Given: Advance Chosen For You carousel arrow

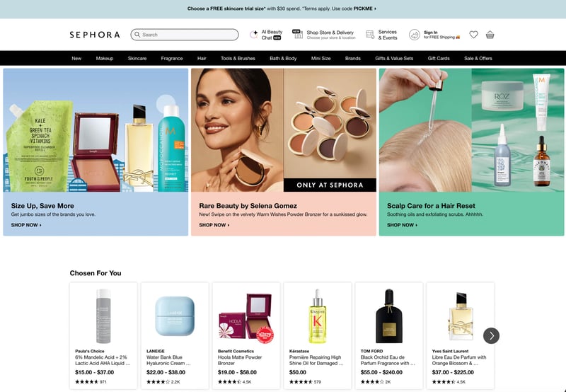Looking at the screenshot, I should pyautogui.click(x=491, y=335).
